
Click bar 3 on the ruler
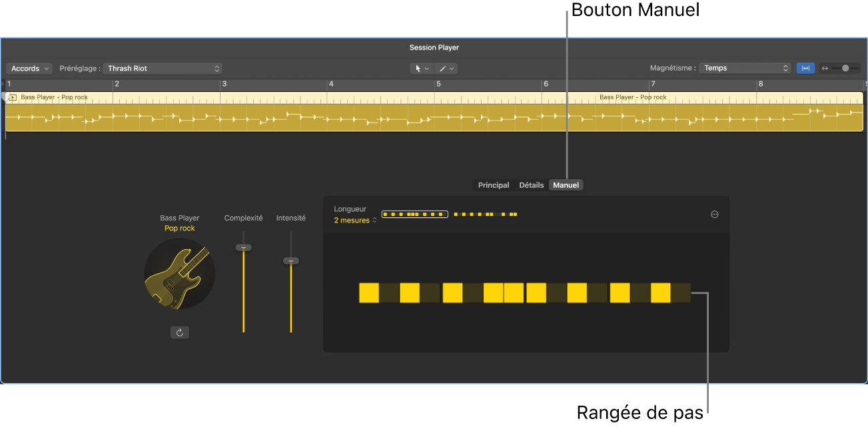[224, 85]
